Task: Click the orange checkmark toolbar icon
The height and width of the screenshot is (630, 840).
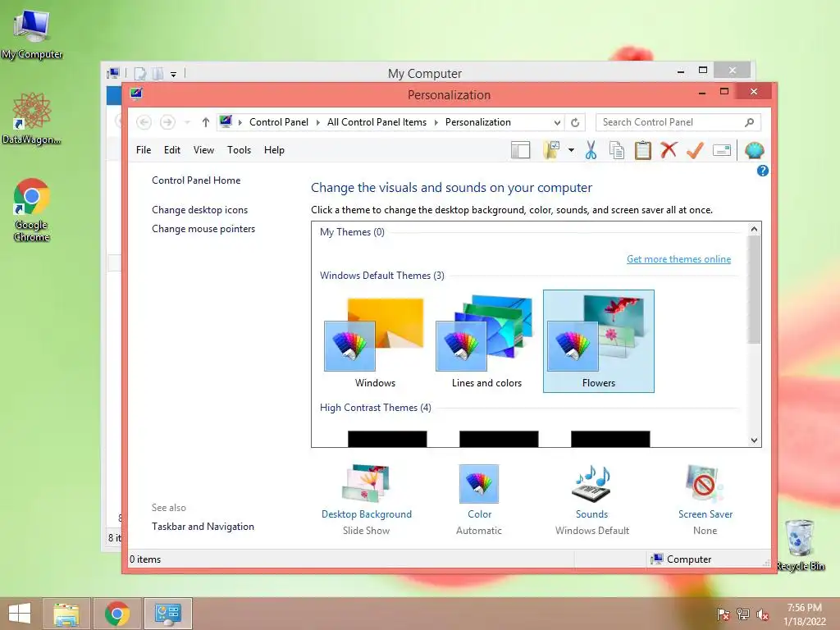Action: point(695,151)
